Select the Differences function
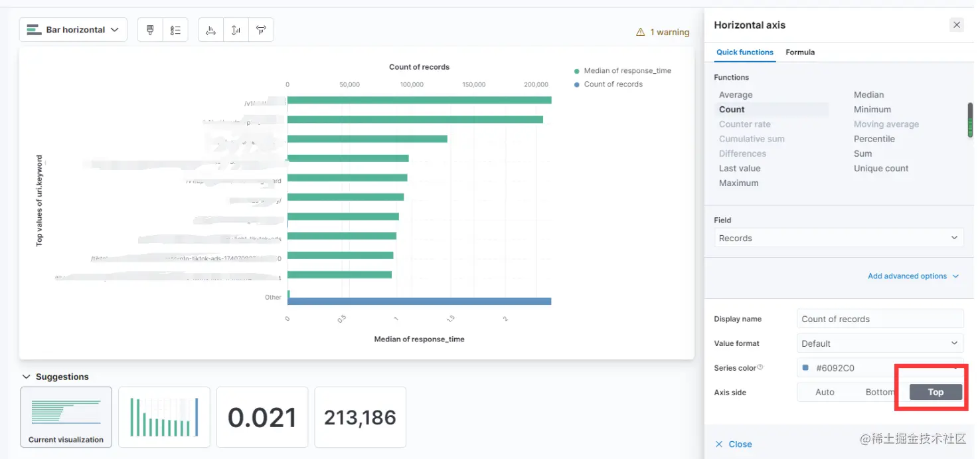980x459 pixels. pos(742,153)
